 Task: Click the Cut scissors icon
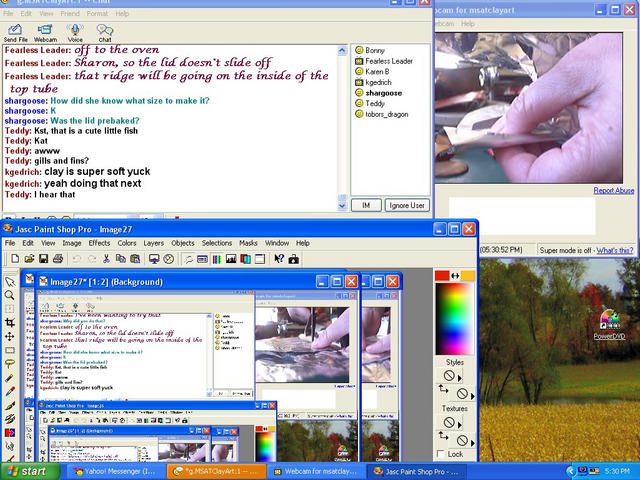[106, 259]
